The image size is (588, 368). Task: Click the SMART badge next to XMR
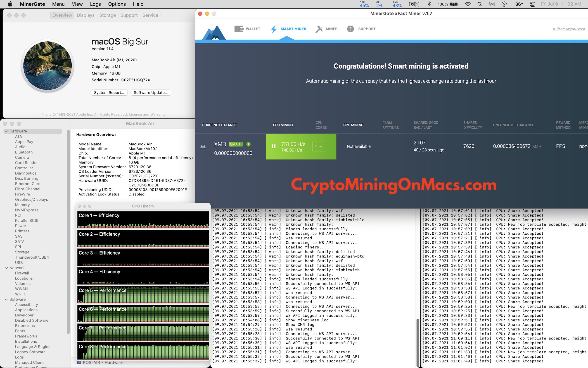[x=236, y=144]
